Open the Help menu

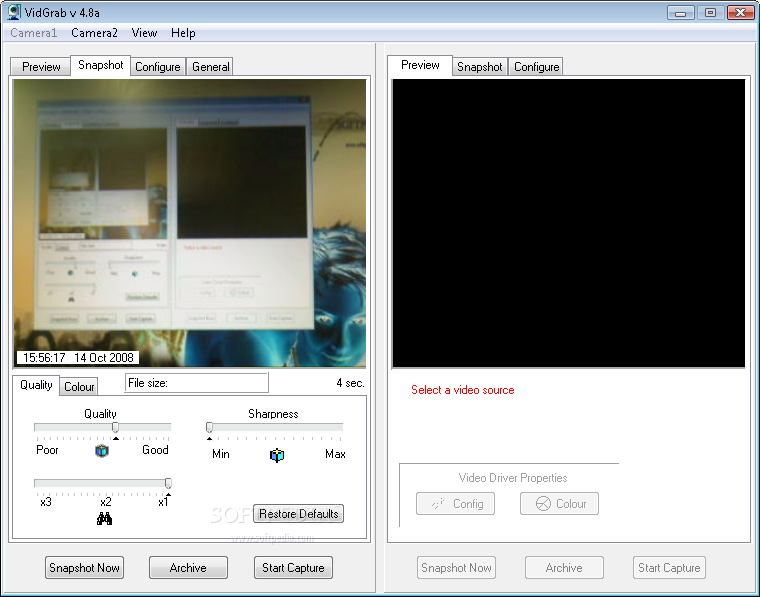pos(183,33)
